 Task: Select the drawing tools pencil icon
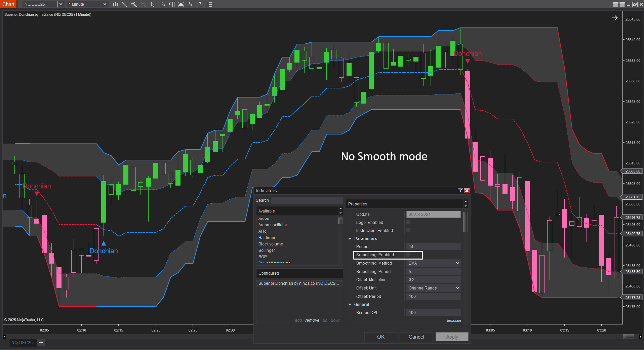[x=125, y=4]
